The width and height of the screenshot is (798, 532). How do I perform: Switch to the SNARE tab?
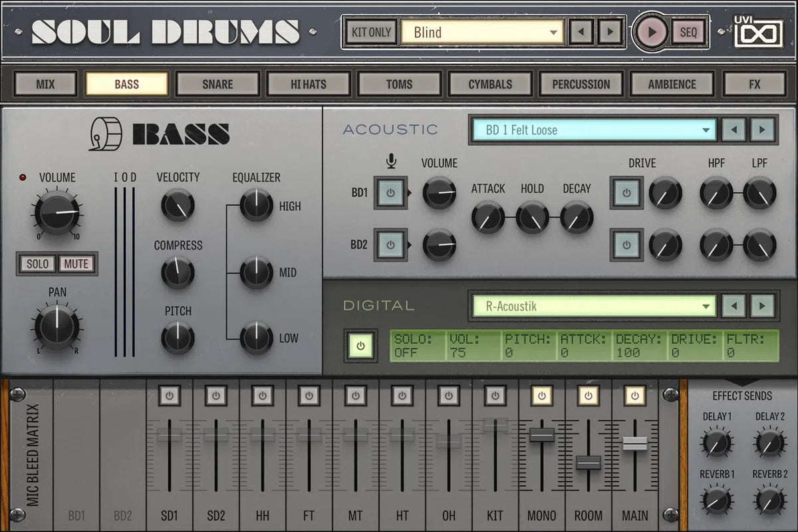click(x=217, y=84)
